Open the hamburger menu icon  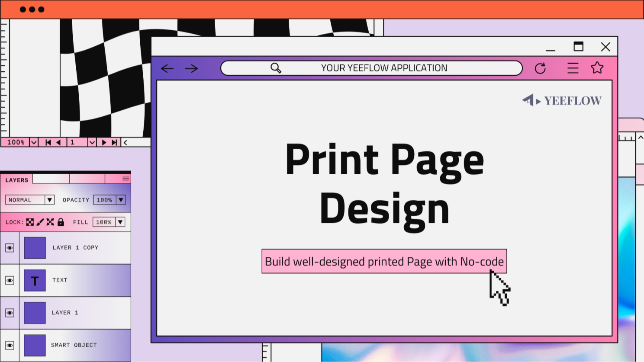[x=573, y=68]
